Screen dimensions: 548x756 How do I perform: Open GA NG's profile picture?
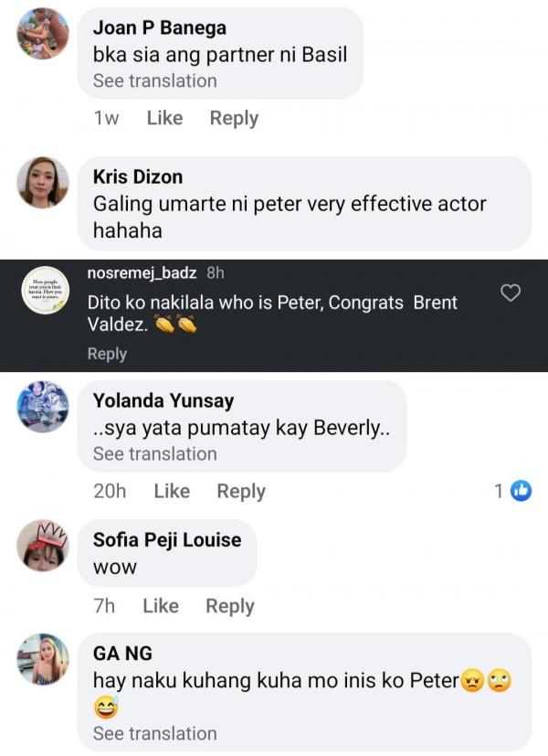(x=43, y=659)
